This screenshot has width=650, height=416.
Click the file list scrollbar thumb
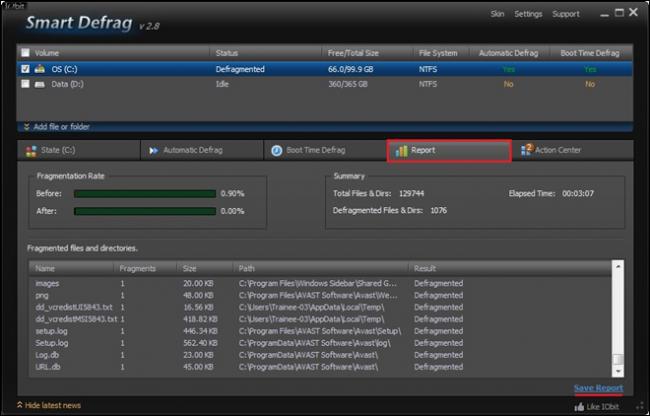point(618,359)
